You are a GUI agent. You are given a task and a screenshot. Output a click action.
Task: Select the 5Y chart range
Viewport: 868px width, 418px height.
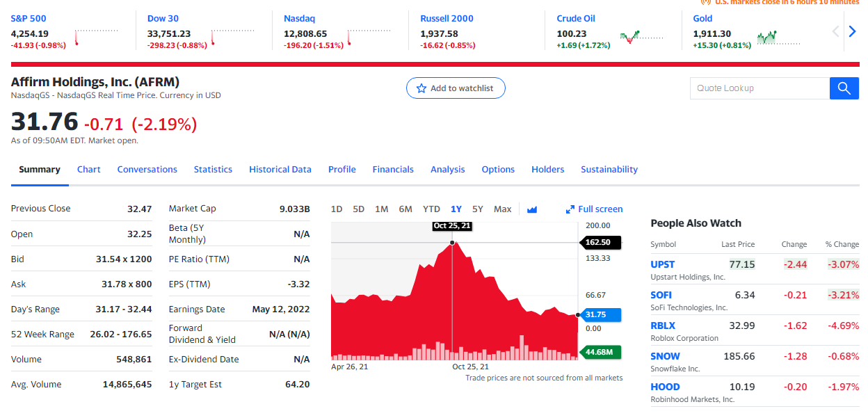coord(478,209)
